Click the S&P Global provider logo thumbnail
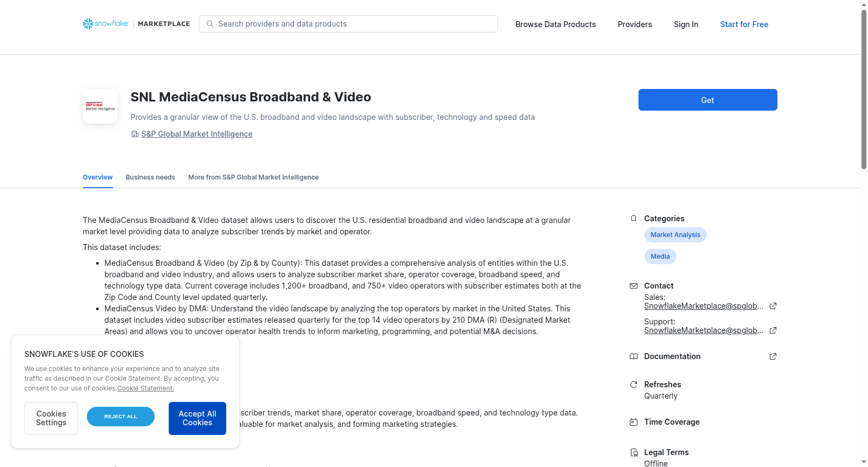 (100, 106)
